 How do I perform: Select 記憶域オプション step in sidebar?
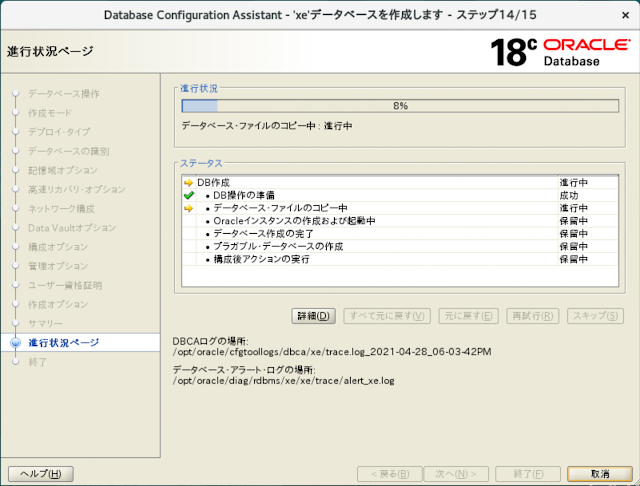[63, 171]
